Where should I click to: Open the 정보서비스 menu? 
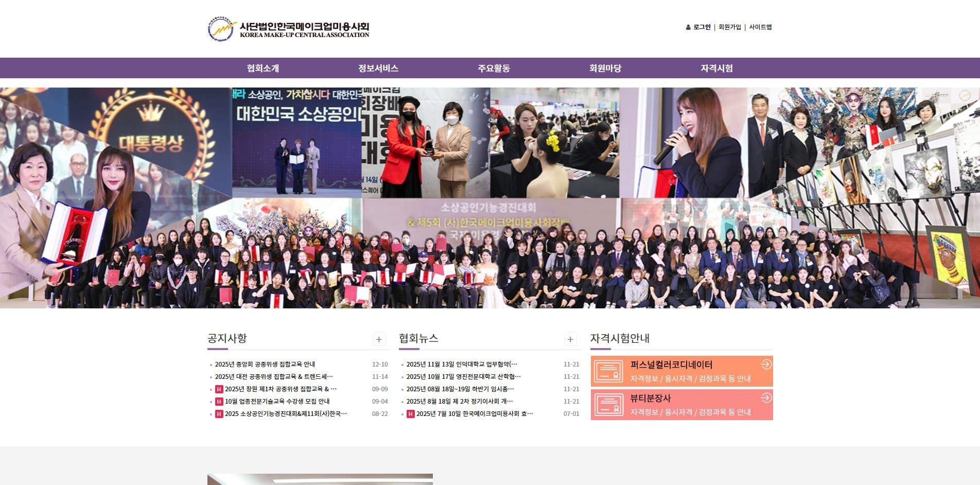378,68
